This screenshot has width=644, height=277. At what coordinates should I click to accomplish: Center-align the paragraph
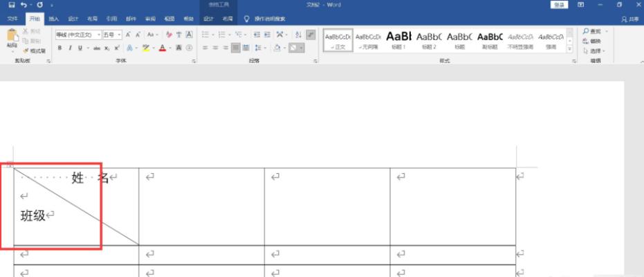(x=215, y=48)
